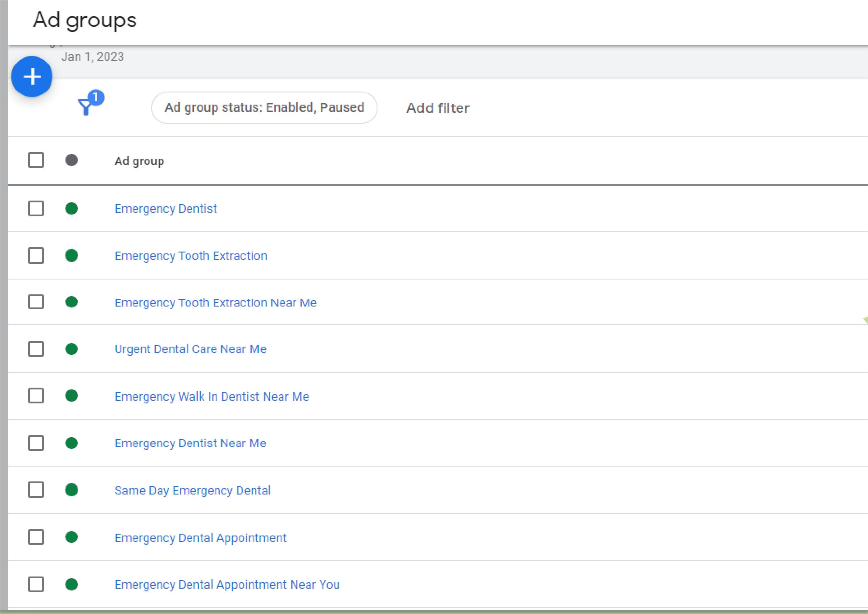868x614 pixels.
Task: Click status dot for Emergency Dental Appointment
Action: coord(72,537)
